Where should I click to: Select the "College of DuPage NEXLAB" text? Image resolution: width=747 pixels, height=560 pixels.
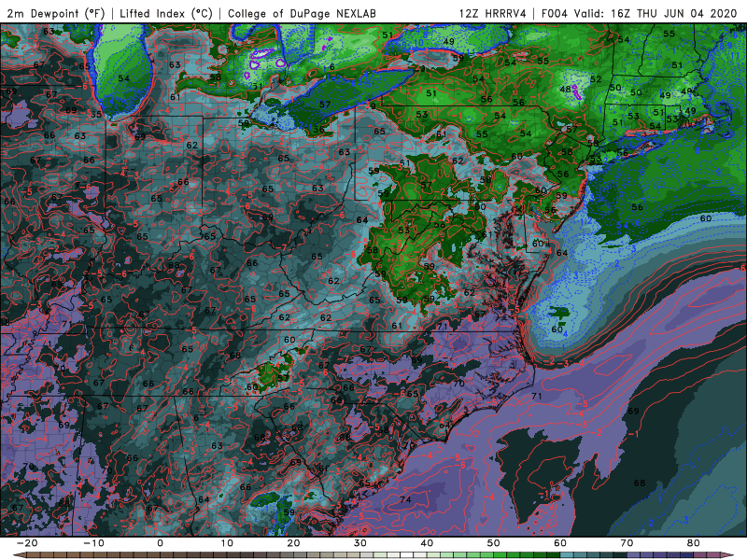302,14
